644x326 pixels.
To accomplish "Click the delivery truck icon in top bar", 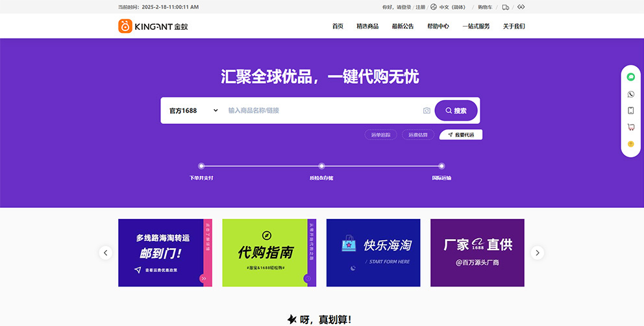I will pos(506,7).
